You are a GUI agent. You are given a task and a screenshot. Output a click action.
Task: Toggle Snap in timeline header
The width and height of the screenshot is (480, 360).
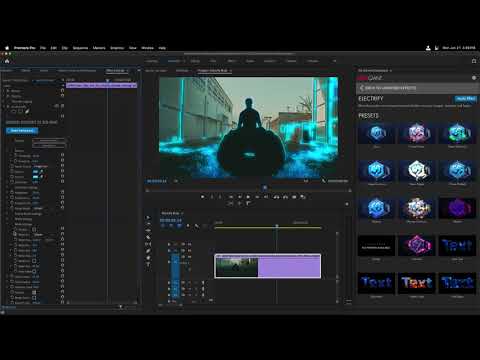pyautogui.click(x=171, y=226)
